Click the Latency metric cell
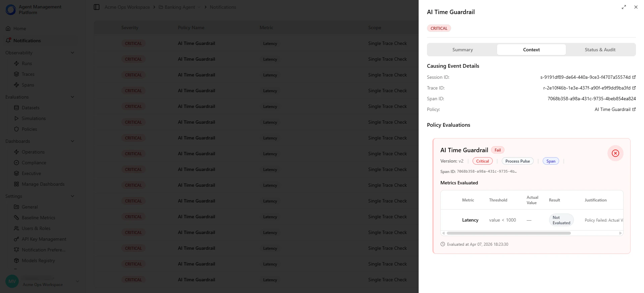Viewport: 644px width, 293px height. [470, 220]
